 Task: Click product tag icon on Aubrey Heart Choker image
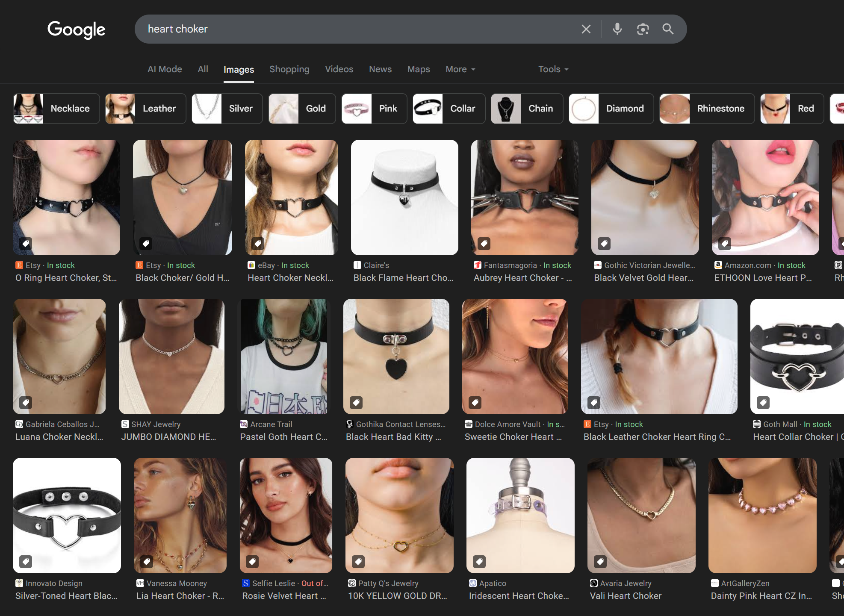click(484, 244)
